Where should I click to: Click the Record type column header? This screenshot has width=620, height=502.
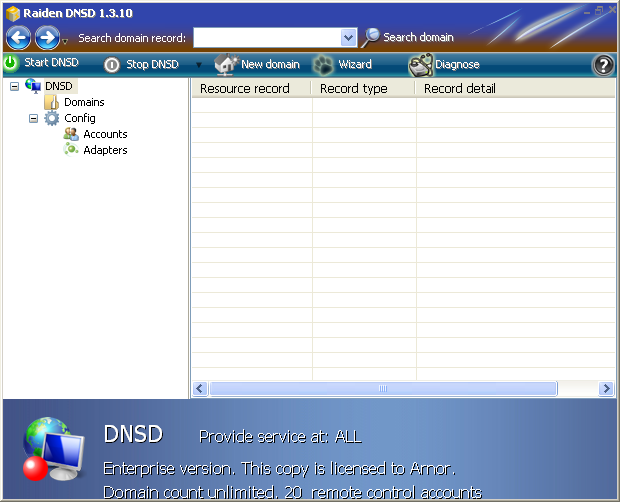click(x=364, y=89)
